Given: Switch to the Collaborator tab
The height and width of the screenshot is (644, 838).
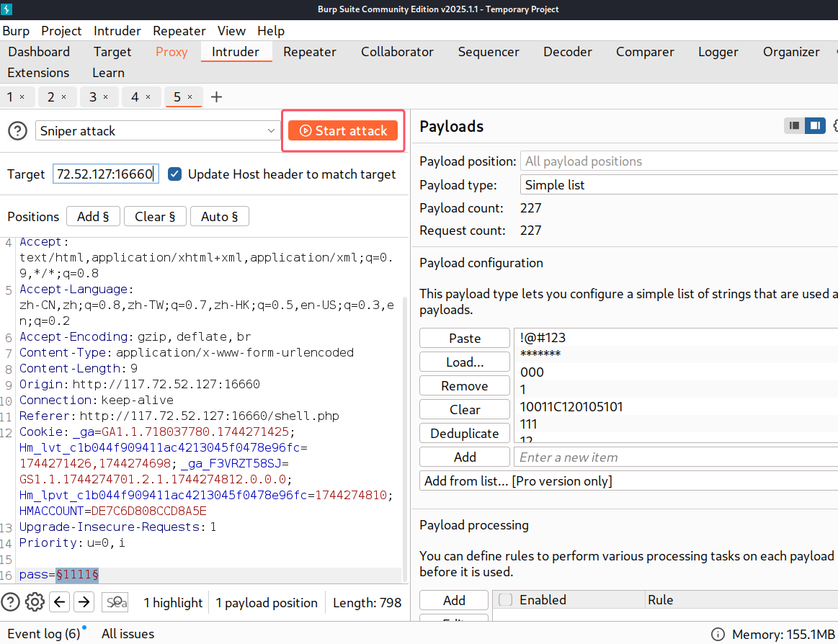Looking at the screenshot, I should [397, 52].
